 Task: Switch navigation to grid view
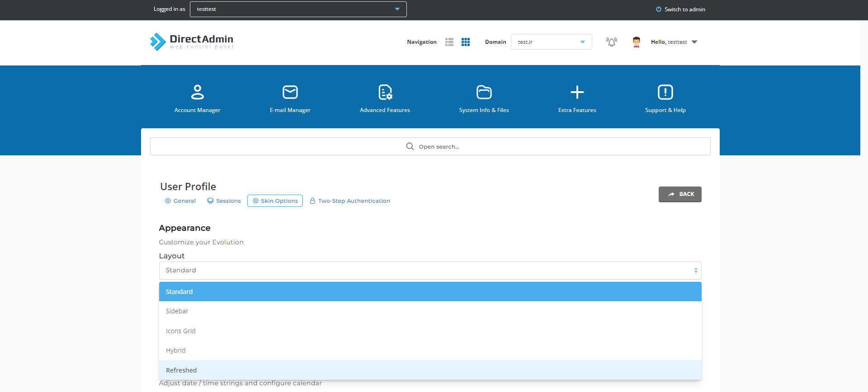coord(466,42)
